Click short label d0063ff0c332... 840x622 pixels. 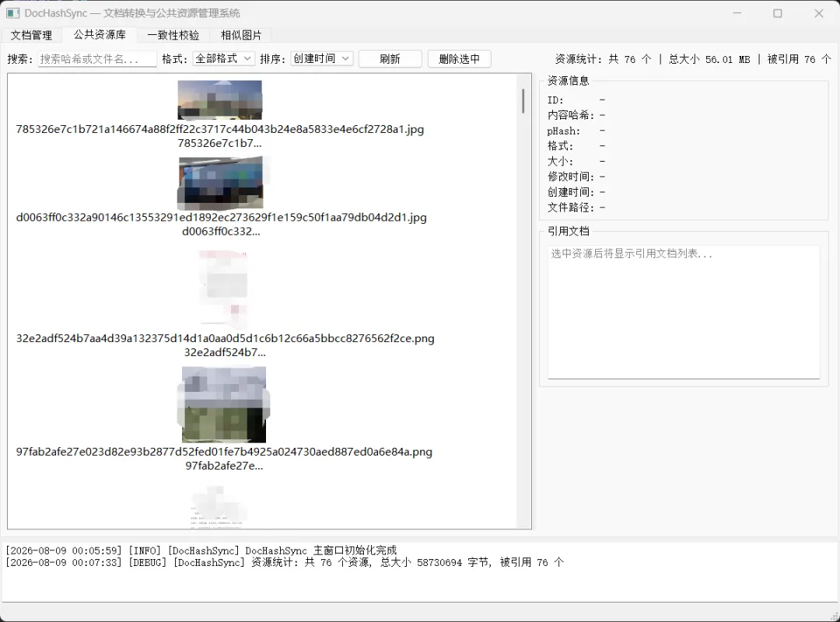point(221,232)
